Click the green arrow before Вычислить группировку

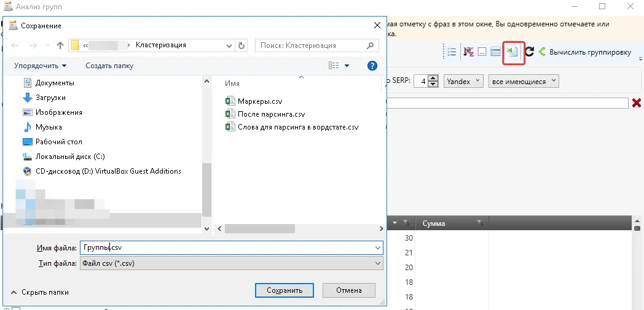(542, 52)
